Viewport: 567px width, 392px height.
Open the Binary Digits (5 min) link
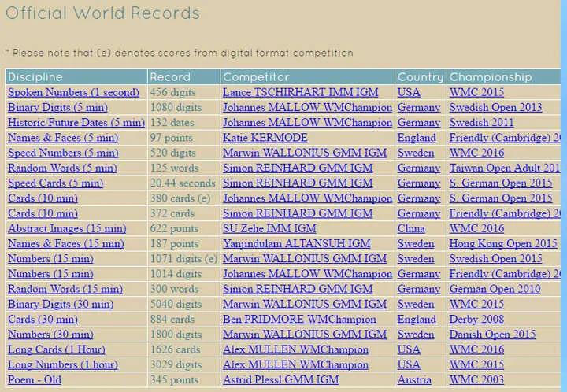57,108
